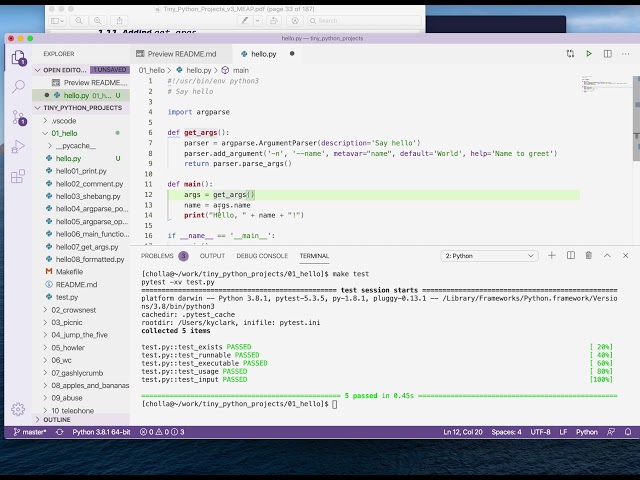Open README.md in the explorer
Image resolution: width=640 pixels, height=480 pixels.
[76, 284]
